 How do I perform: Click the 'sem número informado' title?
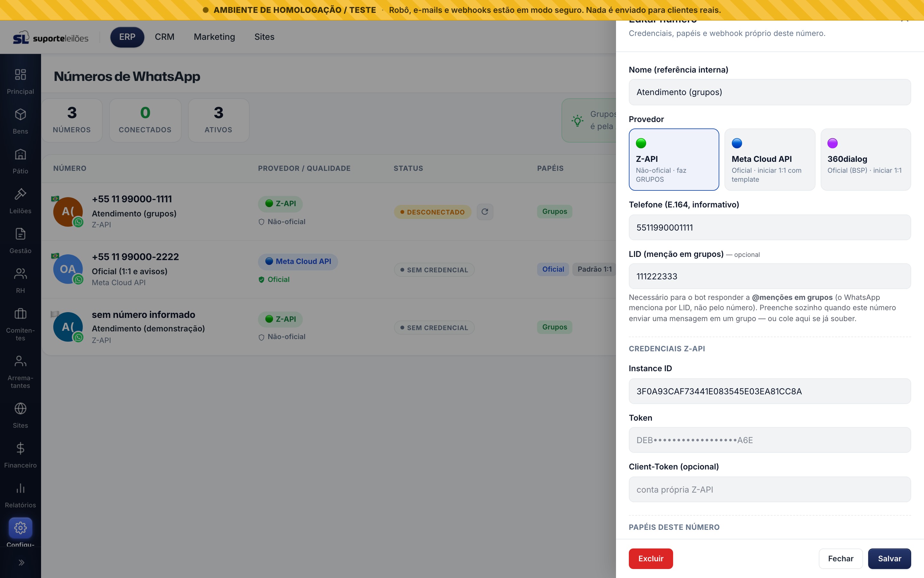(x=143, y=315)
